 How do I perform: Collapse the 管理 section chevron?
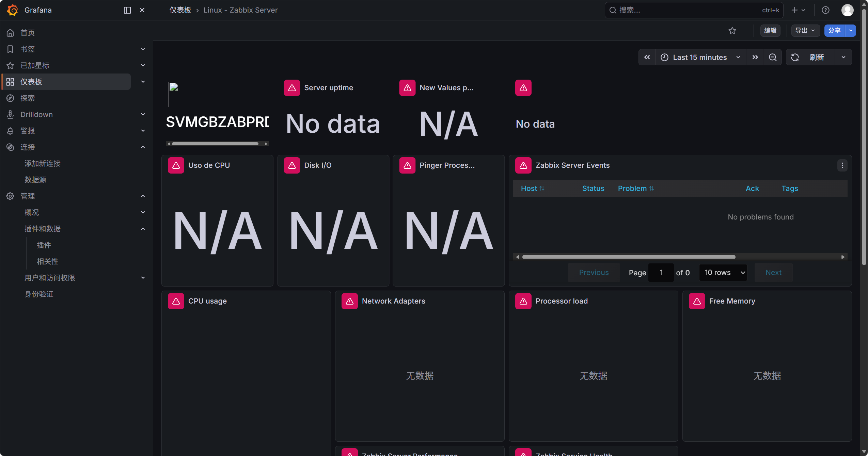point(143,196)
